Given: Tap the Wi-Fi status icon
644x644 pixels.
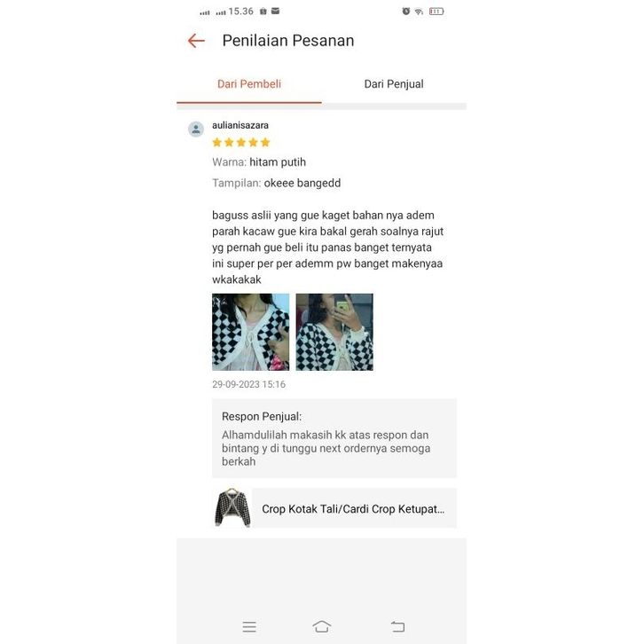Looking at the screenshot, I should (x=419, y=12).
